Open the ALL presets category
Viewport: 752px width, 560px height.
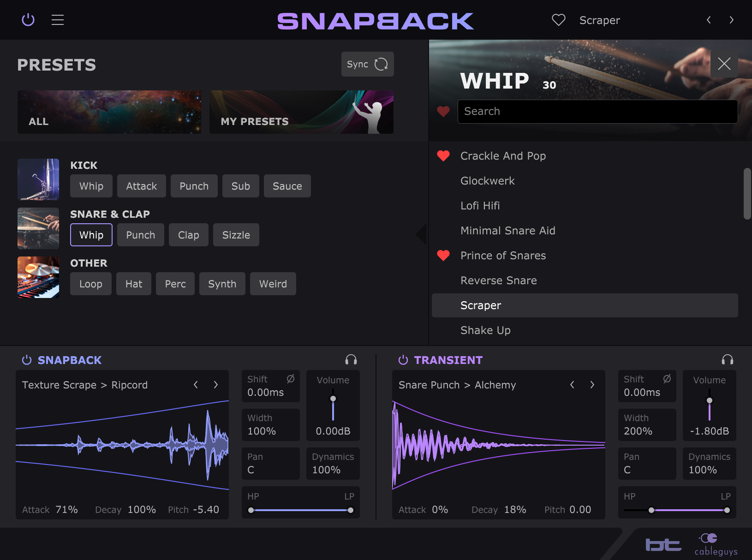tap(109, 112)
